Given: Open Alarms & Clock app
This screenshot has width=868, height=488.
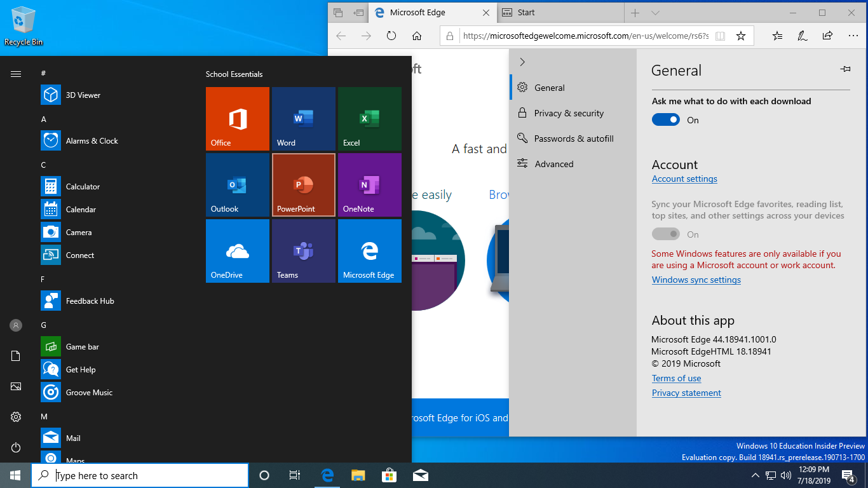Looking at the screenshot, I should (114, 141).
